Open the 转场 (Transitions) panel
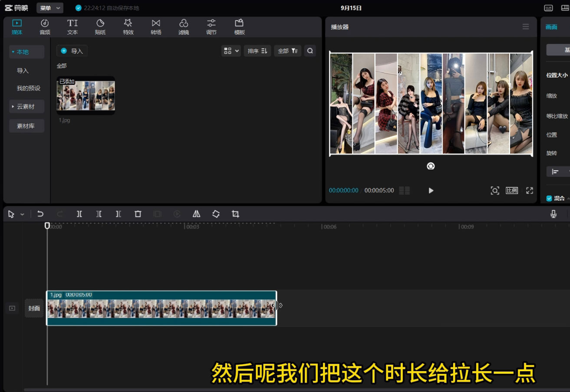Image resolution: width=570 pixels, height=392 pixels. (x=156, y=26)
